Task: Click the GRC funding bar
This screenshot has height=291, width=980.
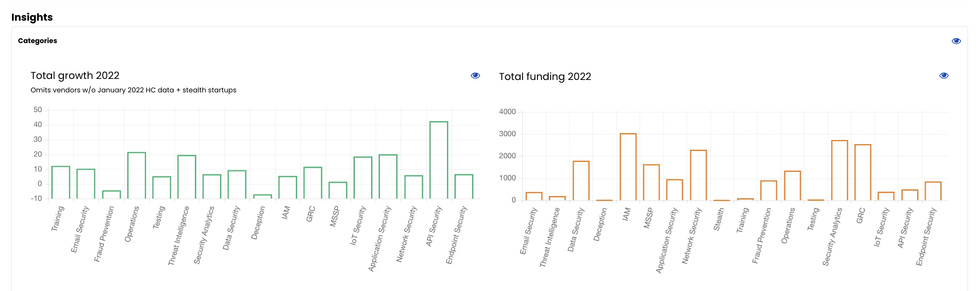Action: click(862, 172)
